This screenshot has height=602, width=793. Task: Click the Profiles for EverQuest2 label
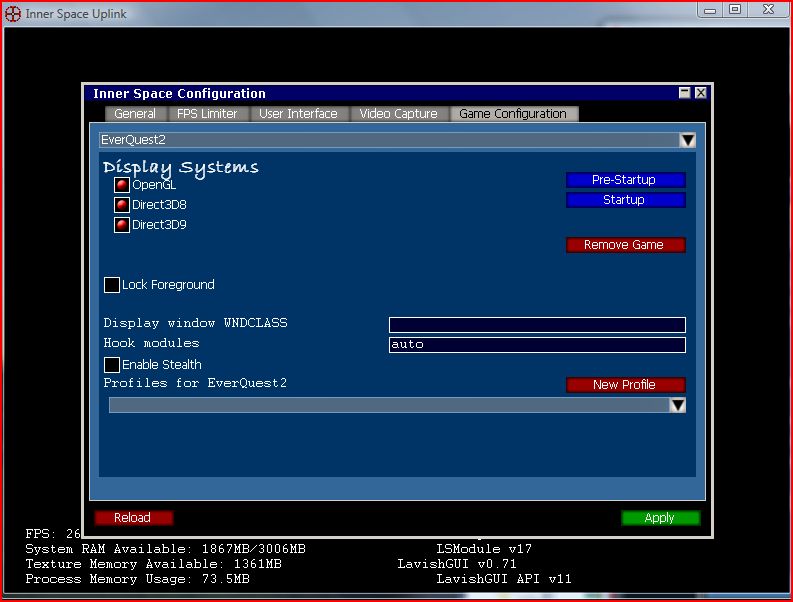(195, 383)
